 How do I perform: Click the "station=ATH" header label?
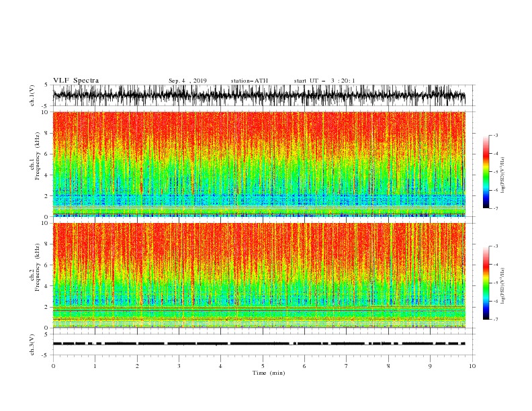click(x=249, y=81)
